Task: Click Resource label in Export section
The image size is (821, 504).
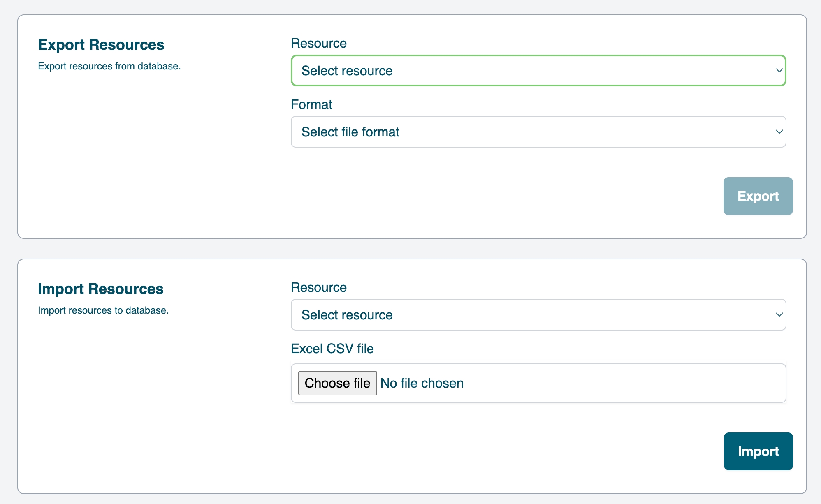Action: click(x=318, y=43)
